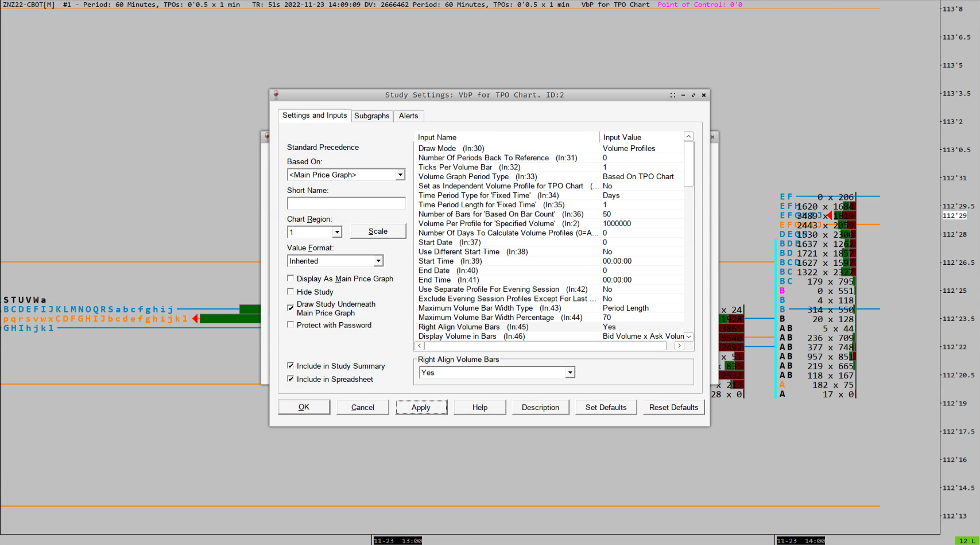Open the Right Align Volume Bars dropdown
This screenshot has height=545, width=980.
570,373
